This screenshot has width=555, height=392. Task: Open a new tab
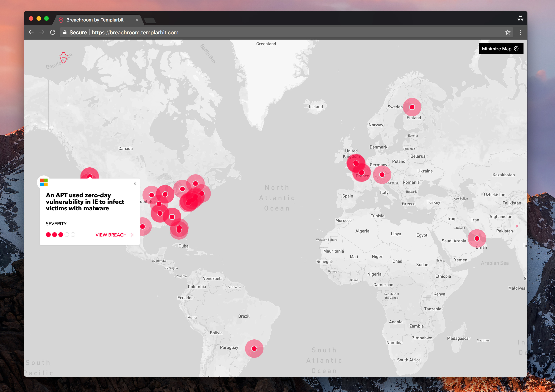(150, 20)
